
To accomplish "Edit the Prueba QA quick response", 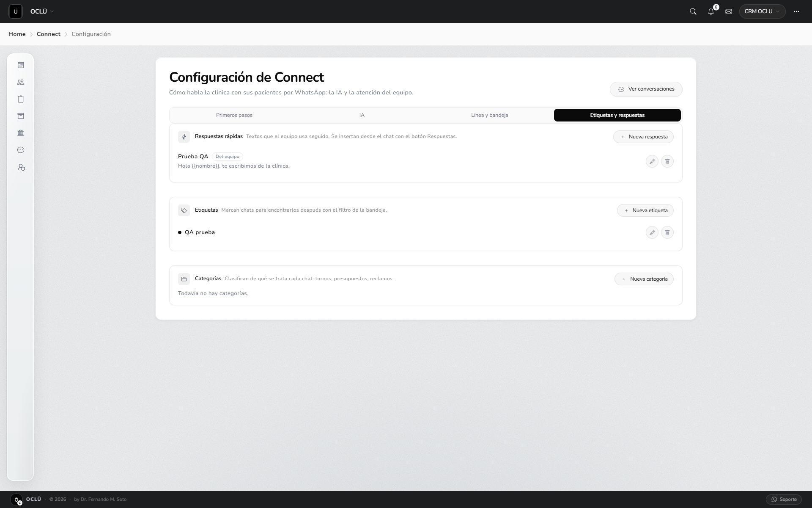I will point(652,161).
